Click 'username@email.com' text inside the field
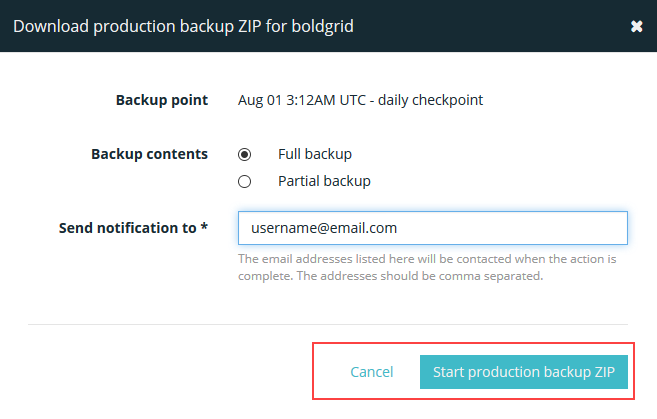 click(324, 228)
